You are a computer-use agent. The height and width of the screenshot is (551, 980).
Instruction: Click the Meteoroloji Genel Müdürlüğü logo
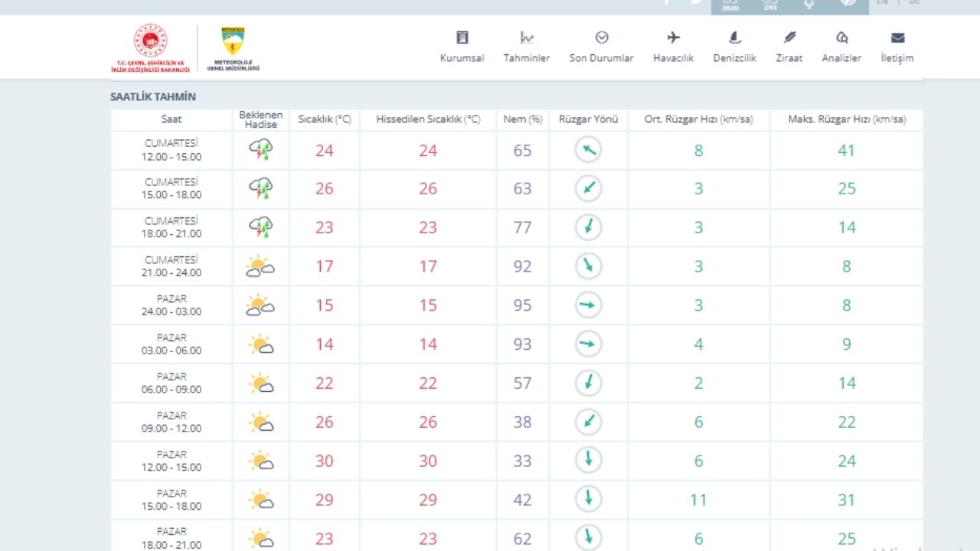[233, 49]
